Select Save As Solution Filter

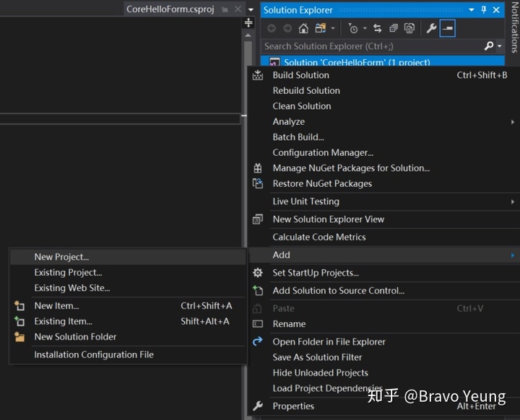coord(383,357)
